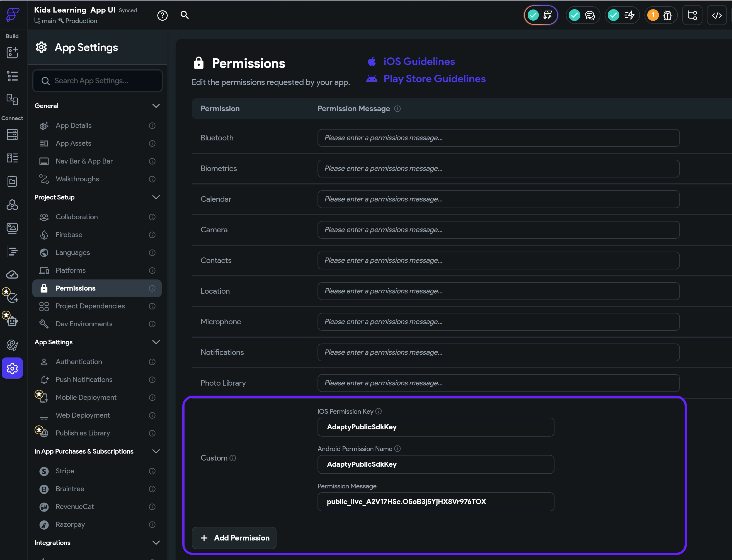
Task: Open the code view with the </> icon
Action: [x=717, y=15]
